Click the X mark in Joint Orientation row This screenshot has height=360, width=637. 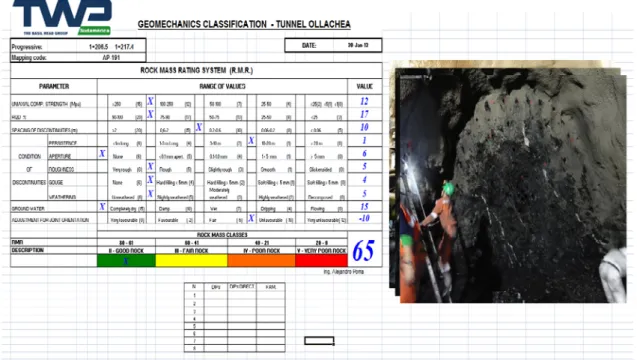251,218
